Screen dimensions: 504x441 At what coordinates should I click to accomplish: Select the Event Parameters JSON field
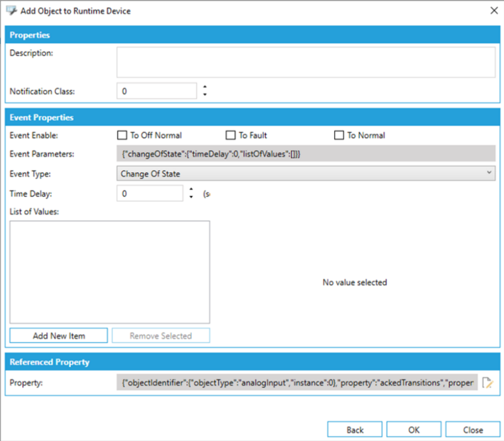point(306,154)
